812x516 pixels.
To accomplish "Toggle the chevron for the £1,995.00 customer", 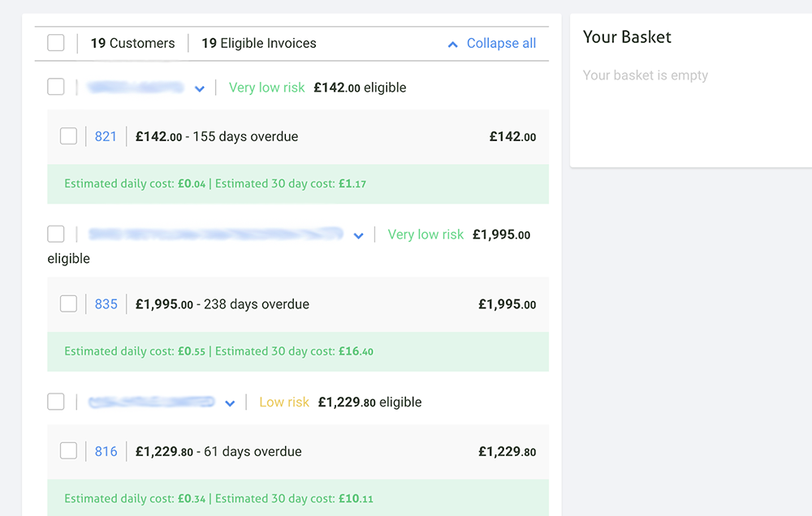I will (359, 235).
